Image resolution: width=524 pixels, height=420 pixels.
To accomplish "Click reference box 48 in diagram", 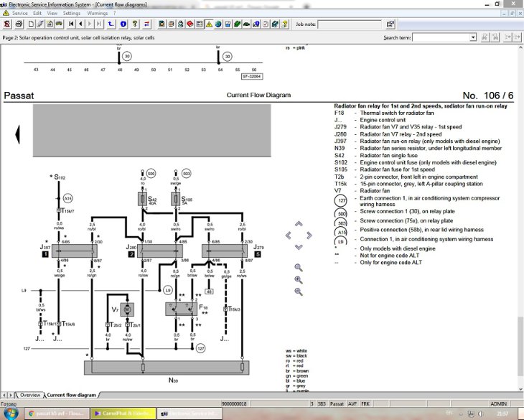I will pos(209,291).
